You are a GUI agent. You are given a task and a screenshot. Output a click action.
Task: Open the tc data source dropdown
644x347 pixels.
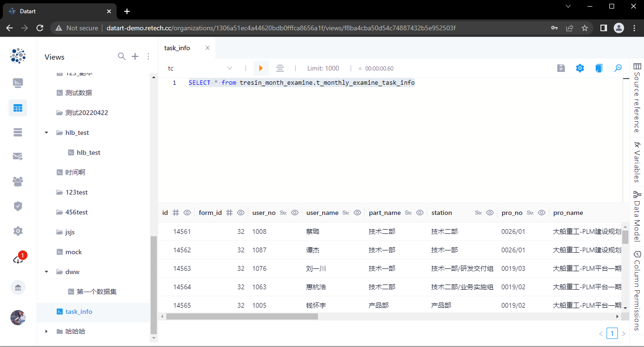pos(200,68)
